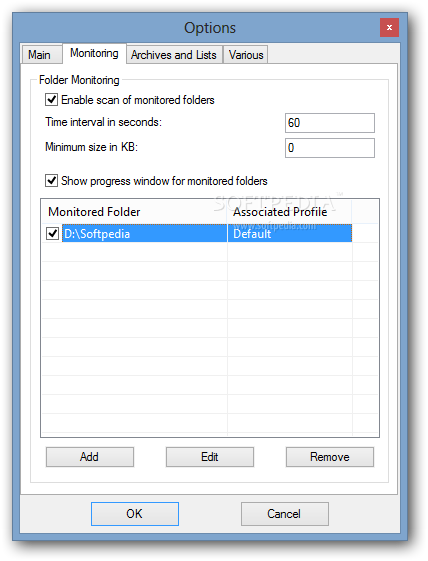The width and height of the screenshot is (428, 561).
Task: Select the Default profile cell
Action: point(290,234)
